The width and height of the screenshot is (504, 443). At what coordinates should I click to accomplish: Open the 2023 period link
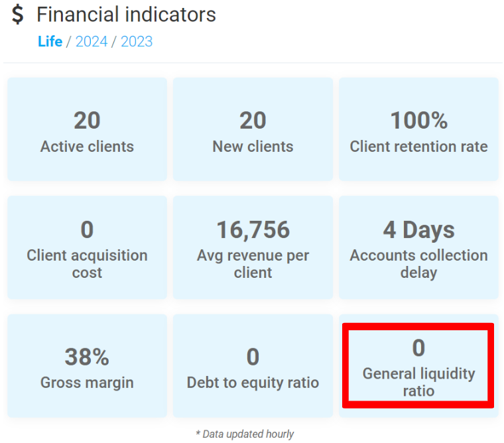[x=137, y=42]
